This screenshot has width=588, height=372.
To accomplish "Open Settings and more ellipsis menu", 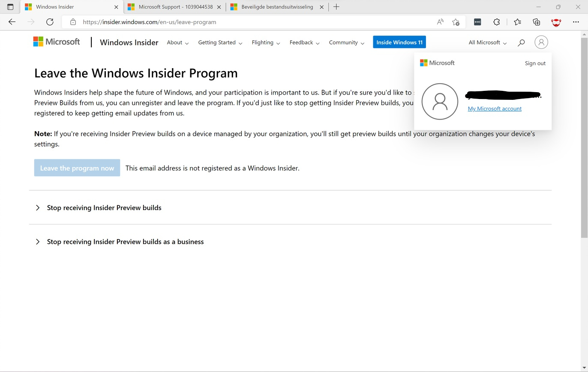I will point(576,22).
